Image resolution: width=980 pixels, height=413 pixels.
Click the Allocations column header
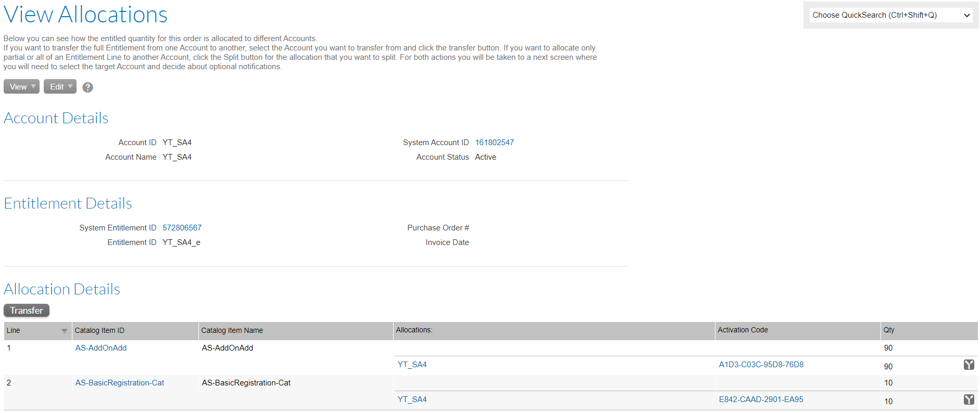[554, 331]
